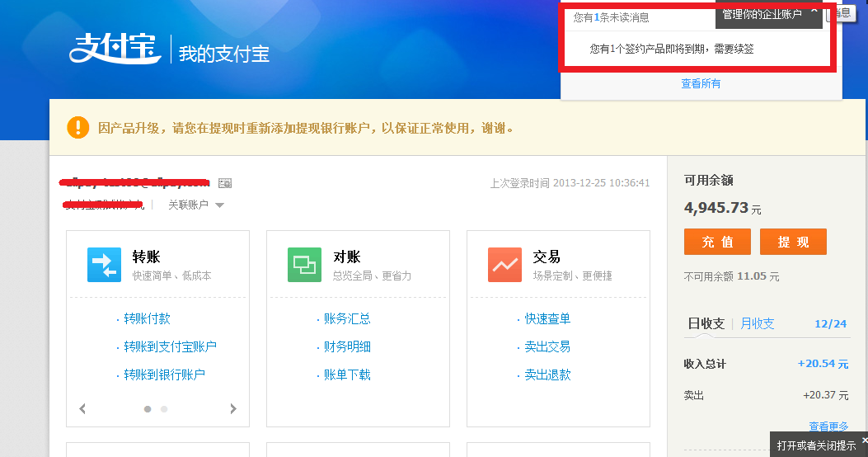Click the 交易 card heading
The width and height of the screenshot is (868, 457).
[547, 257]
